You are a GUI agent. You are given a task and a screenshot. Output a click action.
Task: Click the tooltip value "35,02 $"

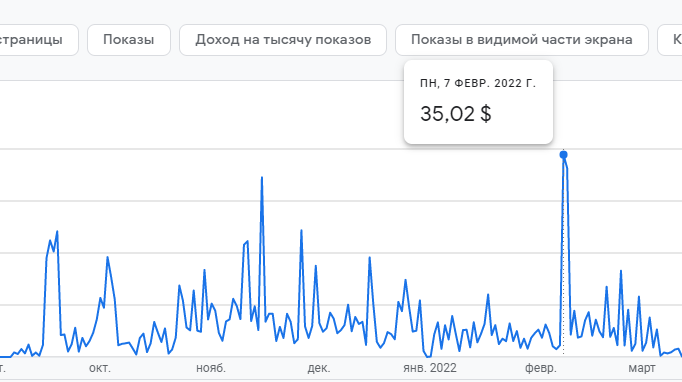[x=455, y=114]
